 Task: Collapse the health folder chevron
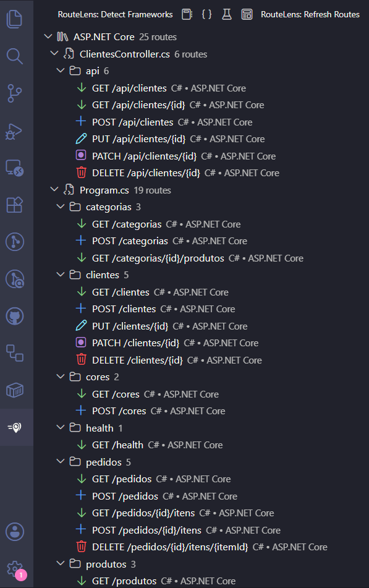point(61,427)
